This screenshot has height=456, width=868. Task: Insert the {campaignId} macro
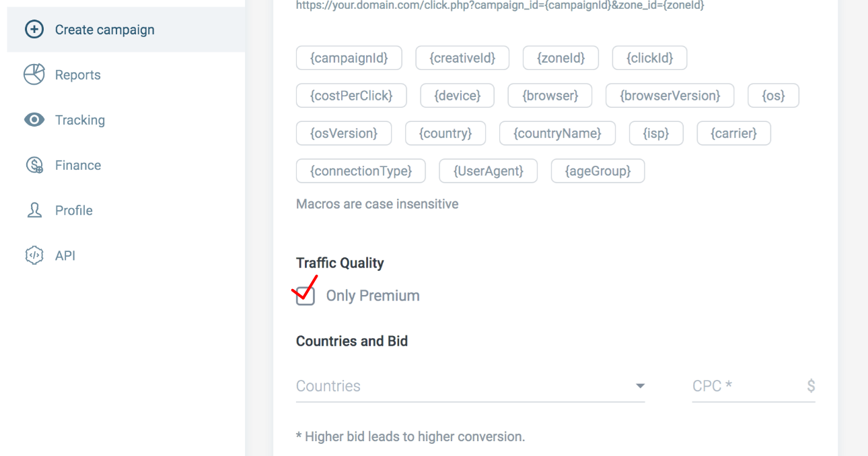pyautogui.click(x=349, y=58)
